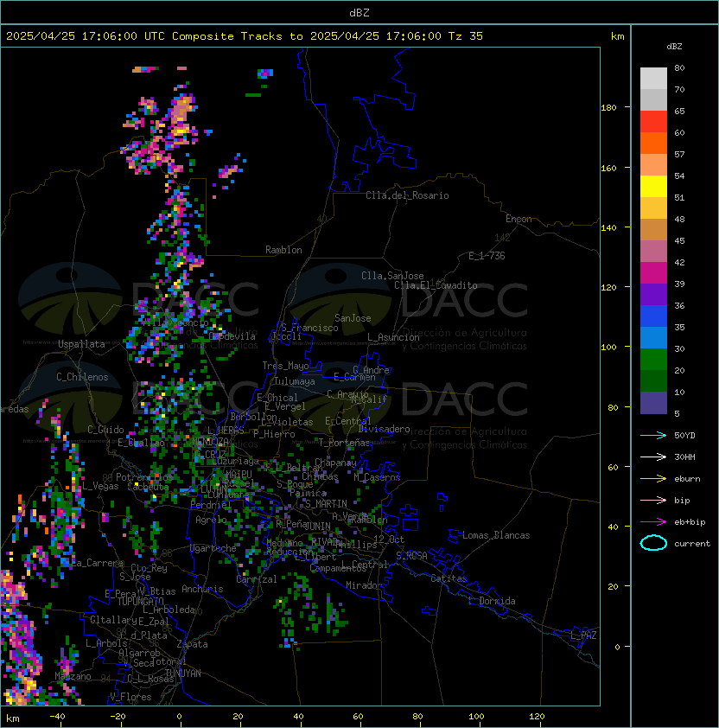
Task: Click the '50YD' legend label
Action: click(x=684, y=436)
